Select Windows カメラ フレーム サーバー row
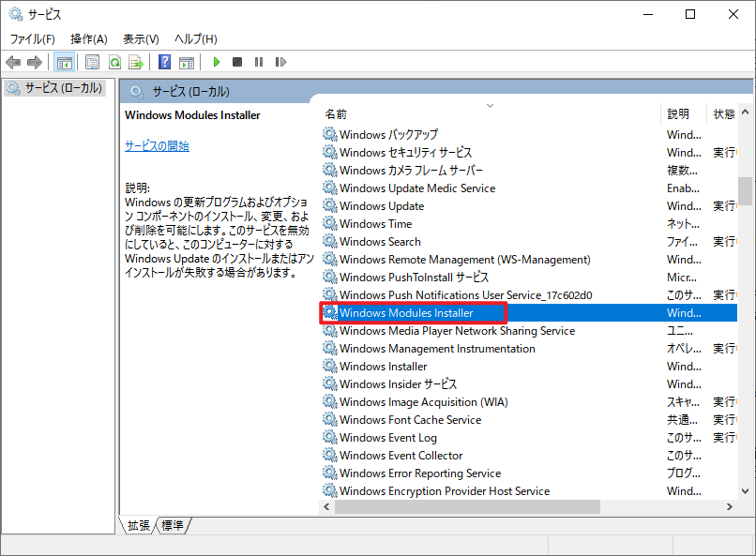 (529, 170)
